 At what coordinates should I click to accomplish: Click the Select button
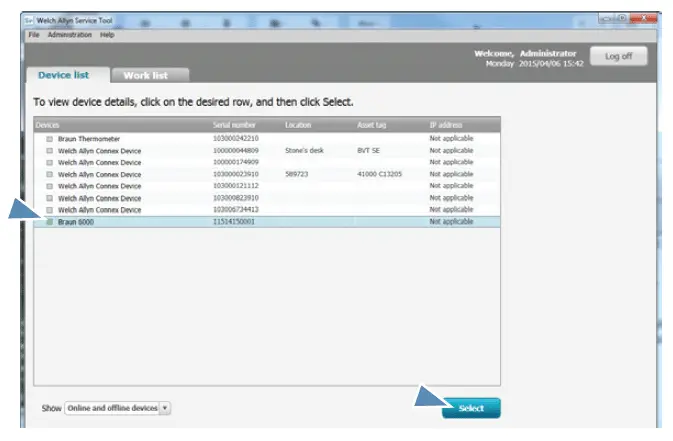(471, 408)
